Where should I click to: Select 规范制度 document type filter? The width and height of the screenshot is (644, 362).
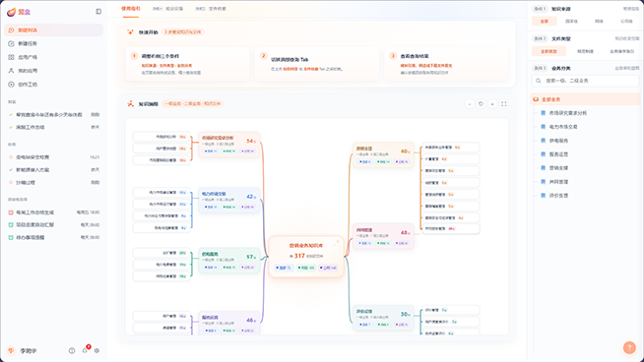(x=585, y=51)
